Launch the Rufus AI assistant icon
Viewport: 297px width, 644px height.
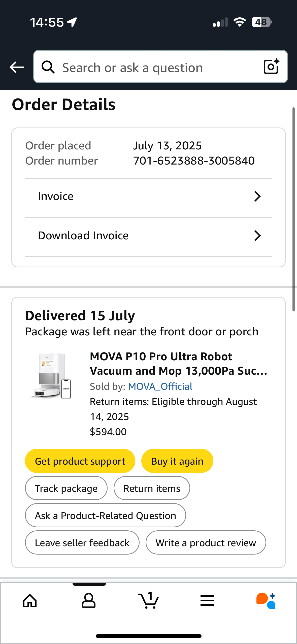[266, 601]
